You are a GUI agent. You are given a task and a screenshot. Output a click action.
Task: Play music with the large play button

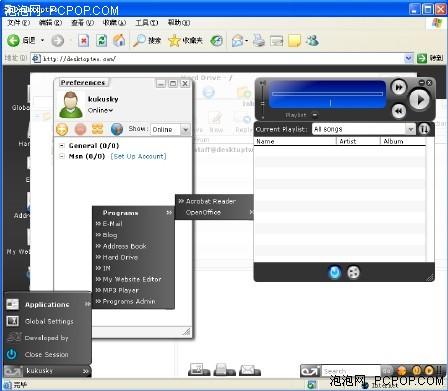pyautogui.click(x=419, y=100)
